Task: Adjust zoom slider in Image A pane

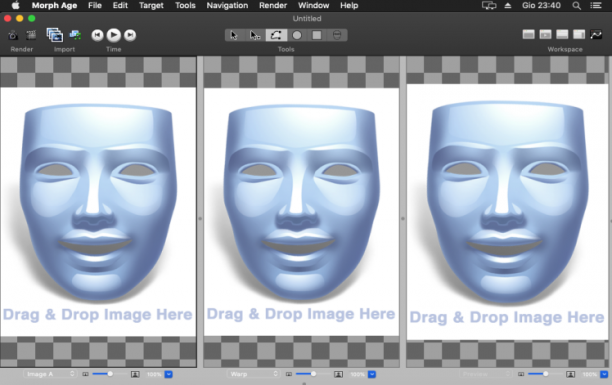Action: coord(110,374)
